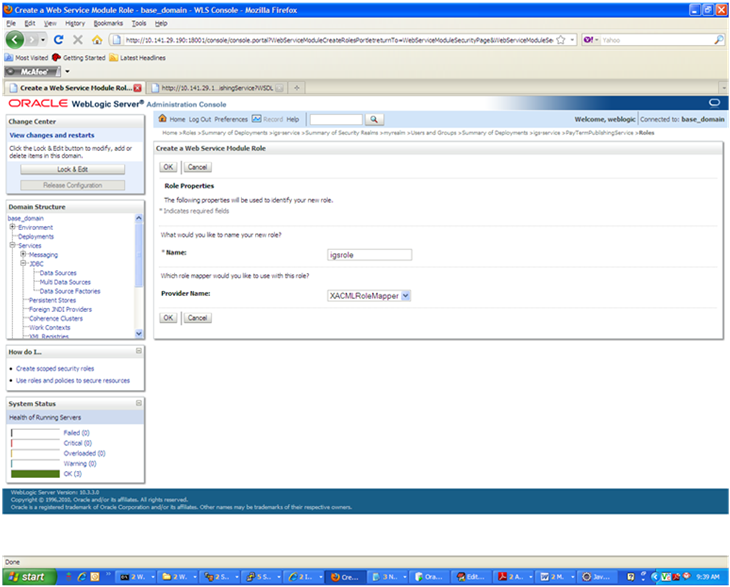Viewport: 730px width, 587px height.
Task: Click the Internet Explorer quick launch icon
Action: click(82, 577)
